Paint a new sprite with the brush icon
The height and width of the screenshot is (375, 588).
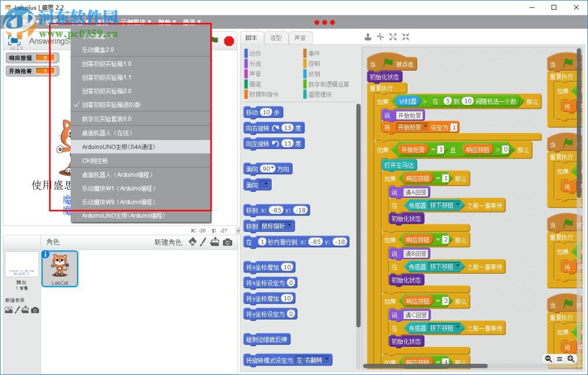[x=203, y=241]
